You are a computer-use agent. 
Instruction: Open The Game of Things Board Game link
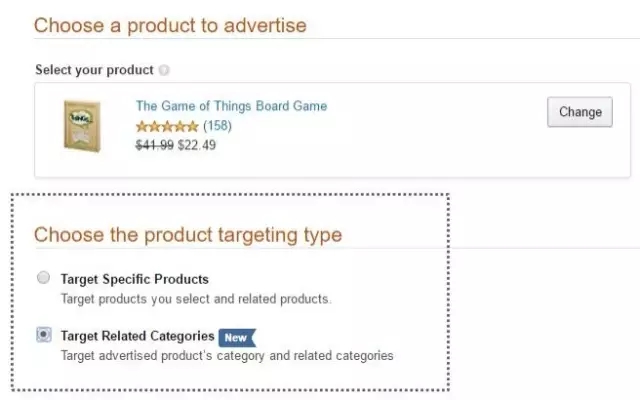pos(231,106)
